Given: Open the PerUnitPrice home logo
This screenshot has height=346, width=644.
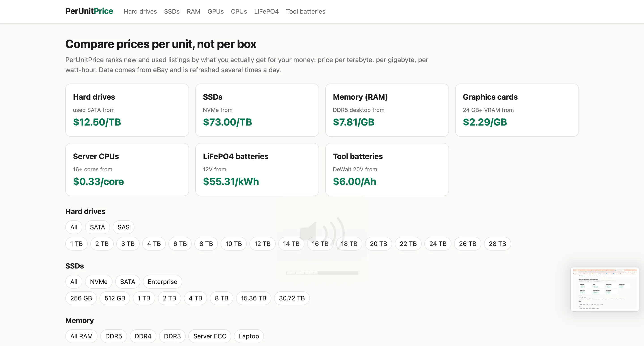Looking at the screenshot, I should 89,11.
